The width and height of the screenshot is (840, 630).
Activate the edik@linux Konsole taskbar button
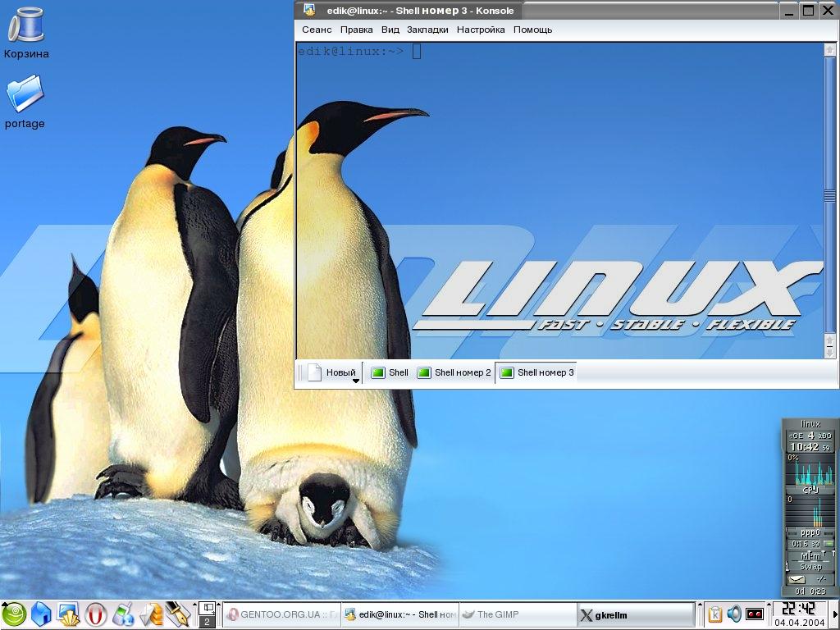[x=400, y=614]
